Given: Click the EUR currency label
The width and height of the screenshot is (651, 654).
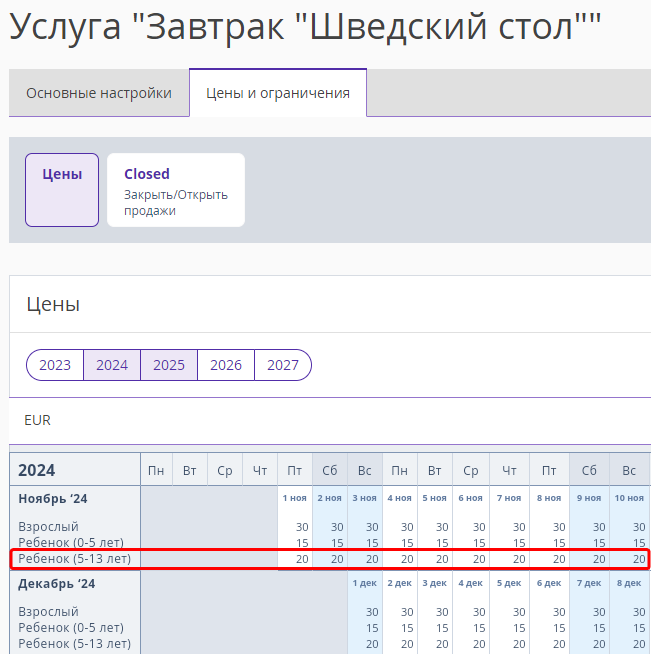Looking at the screenshot, I should pos(37,420).
